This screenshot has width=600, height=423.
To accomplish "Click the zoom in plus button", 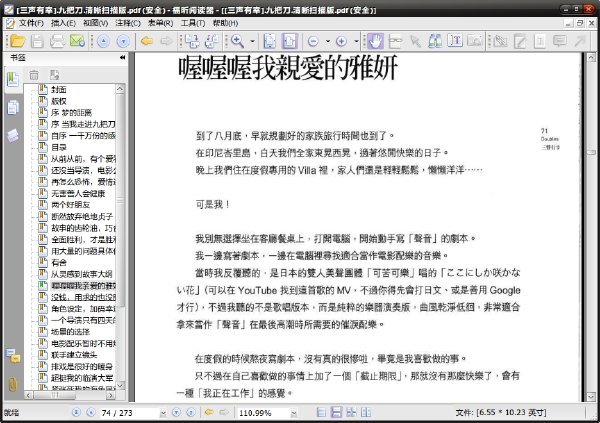I will [341, 41].
